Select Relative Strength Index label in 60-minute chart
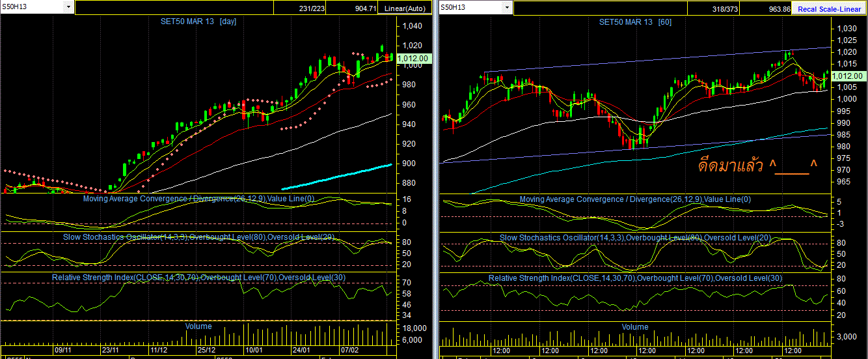This screenshot has height=359, width=868. (635, 278)
